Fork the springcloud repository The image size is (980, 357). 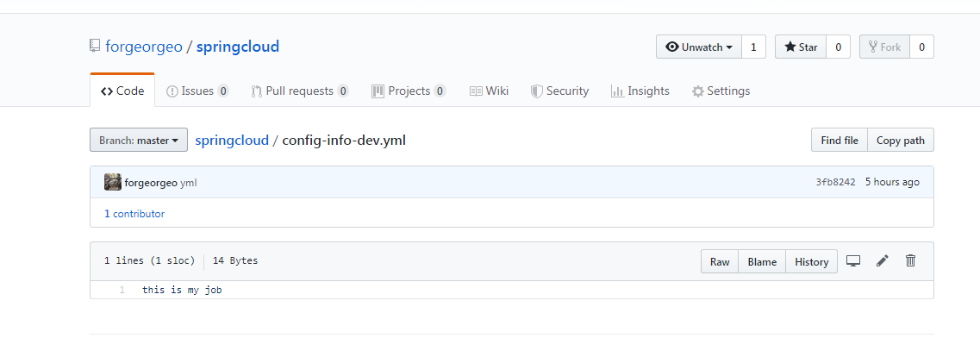[x=884, y=47]
